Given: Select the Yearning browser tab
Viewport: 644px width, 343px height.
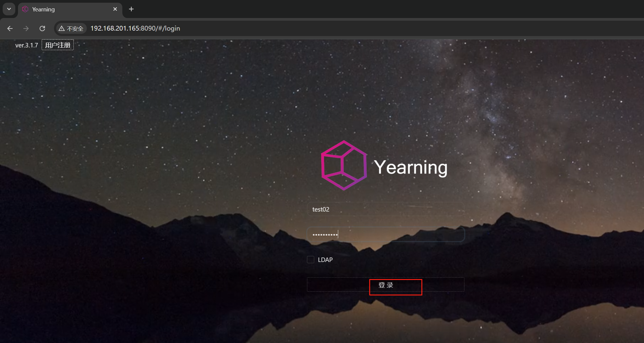Looking at the screenshot, I should click(70, 9).
